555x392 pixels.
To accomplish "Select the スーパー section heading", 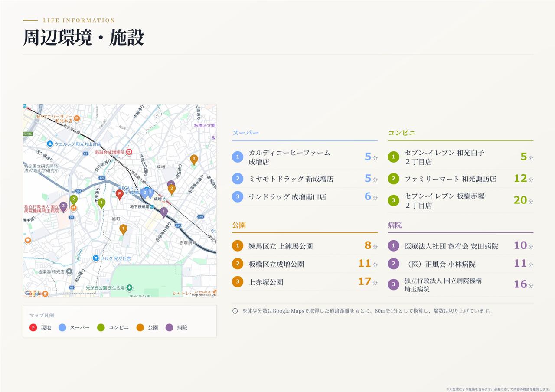I will (x=245, y=133).
